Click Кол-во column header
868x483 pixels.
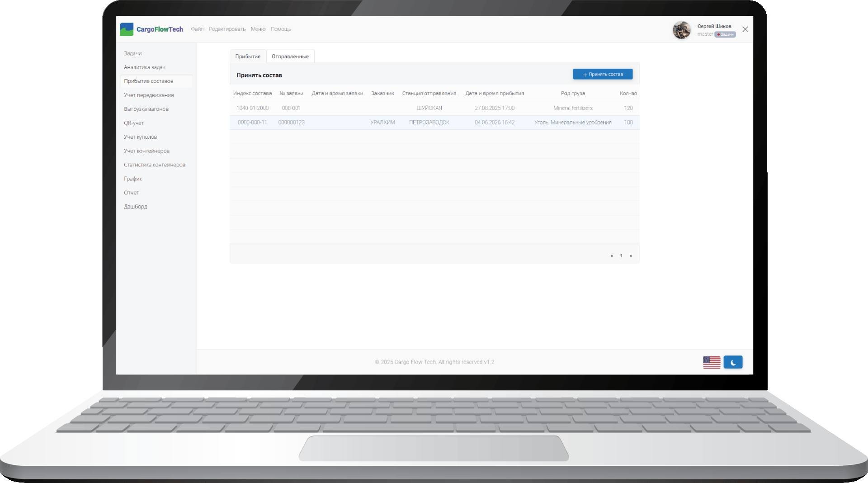pos(628,94)
